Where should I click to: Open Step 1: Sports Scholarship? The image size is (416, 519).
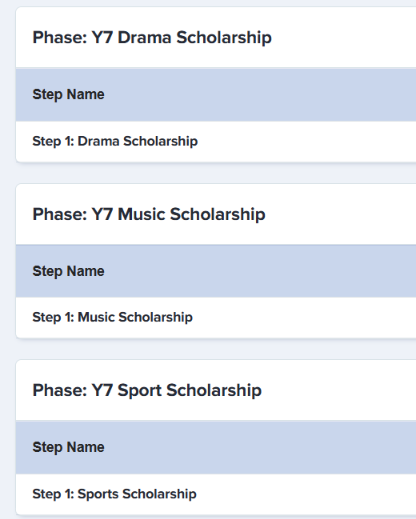pyautogui.click(x=114, y=494)
